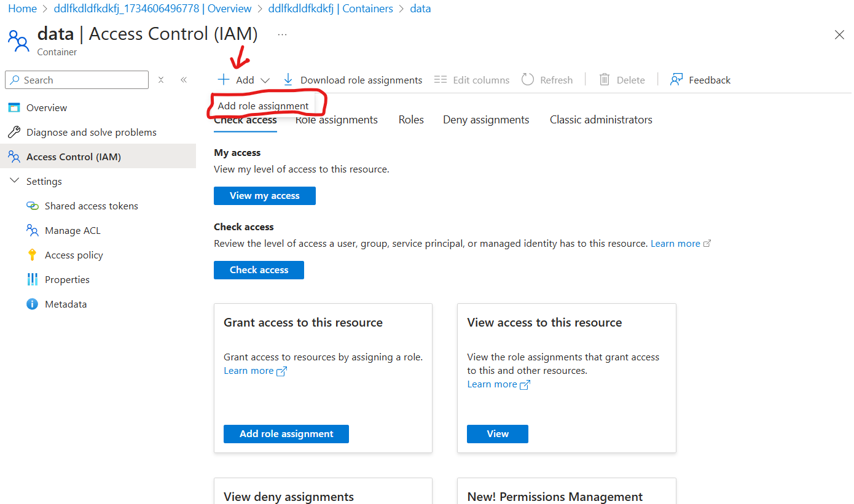The image size is (854, 504).
Task: Open Shared access tokens in sidebar
Action: point(91,206)
